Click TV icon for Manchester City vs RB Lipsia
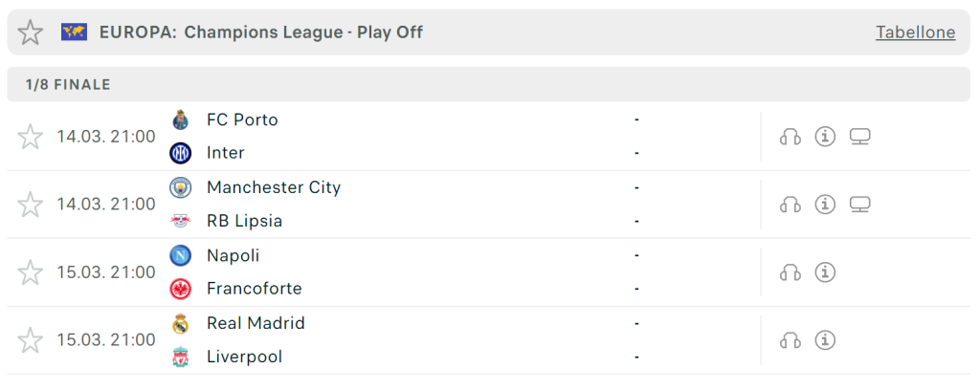This screenshot has height=390, width=980. pyautogui.click(x=860, y=205)
